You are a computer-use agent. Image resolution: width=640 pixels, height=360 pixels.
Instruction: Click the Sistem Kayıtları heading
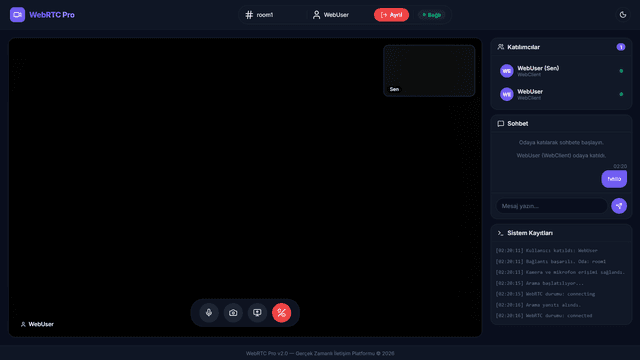tap(530, 233)
